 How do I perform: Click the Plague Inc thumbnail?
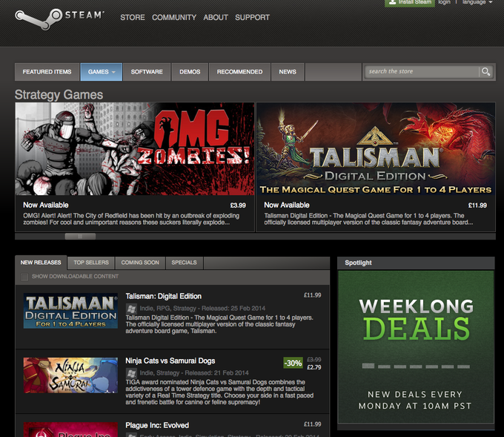pyautogui.click(x=70, y=430)
